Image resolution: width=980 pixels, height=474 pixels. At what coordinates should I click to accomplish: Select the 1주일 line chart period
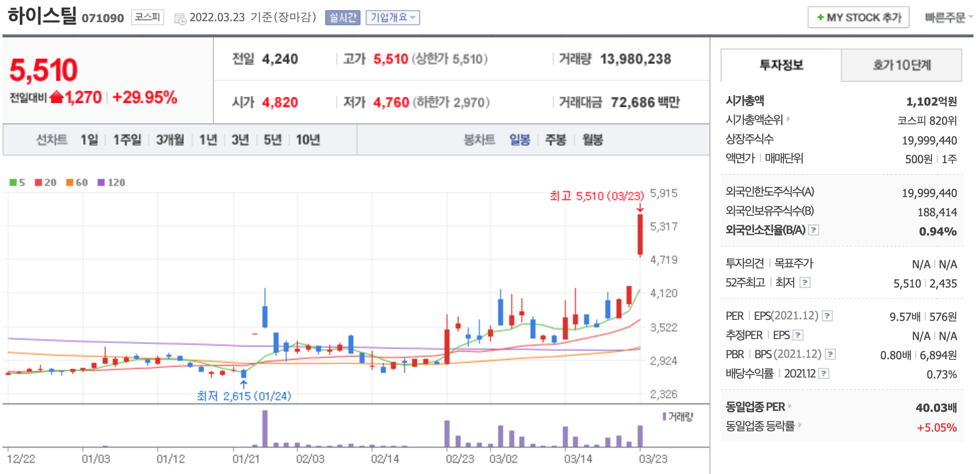[x=127, y=139]
